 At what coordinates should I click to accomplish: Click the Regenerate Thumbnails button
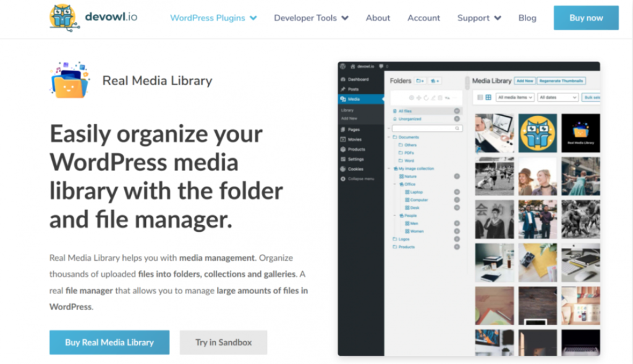point(561,81)
